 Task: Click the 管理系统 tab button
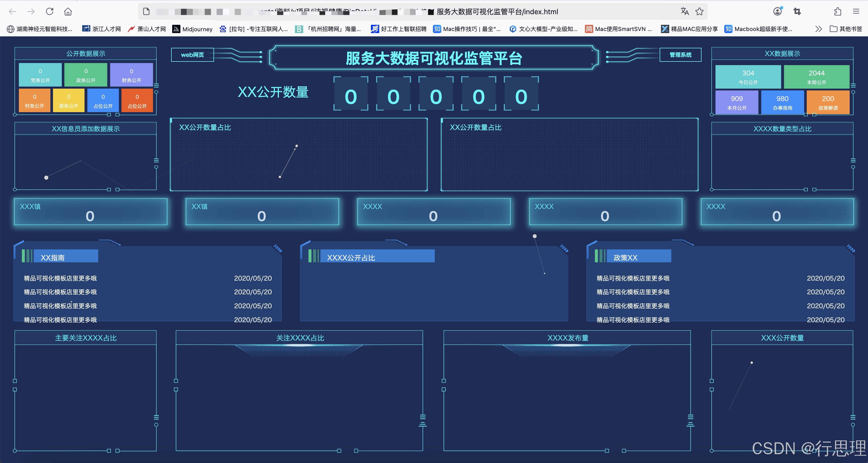[x=680, y=55]
